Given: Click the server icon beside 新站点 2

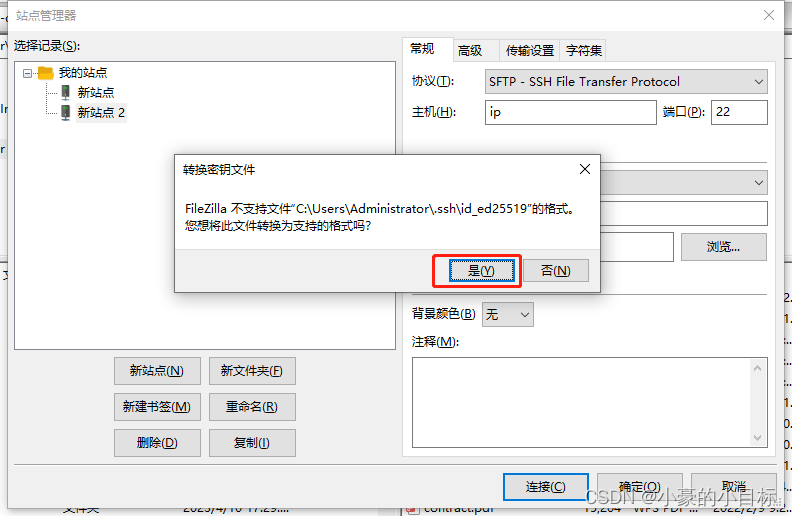Looking at the screenshot, I should pyautogui.click(x=66, y=112).
